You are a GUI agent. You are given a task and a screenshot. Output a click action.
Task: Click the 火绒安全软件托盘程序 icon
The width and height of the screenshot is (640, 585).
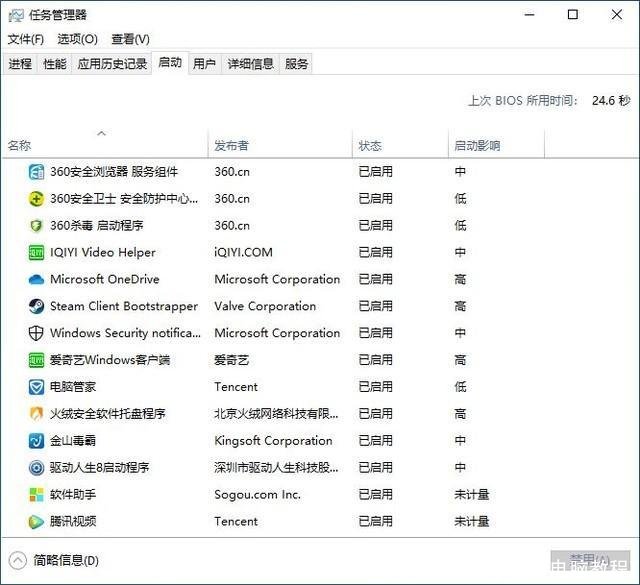click(x=37, y=414)
